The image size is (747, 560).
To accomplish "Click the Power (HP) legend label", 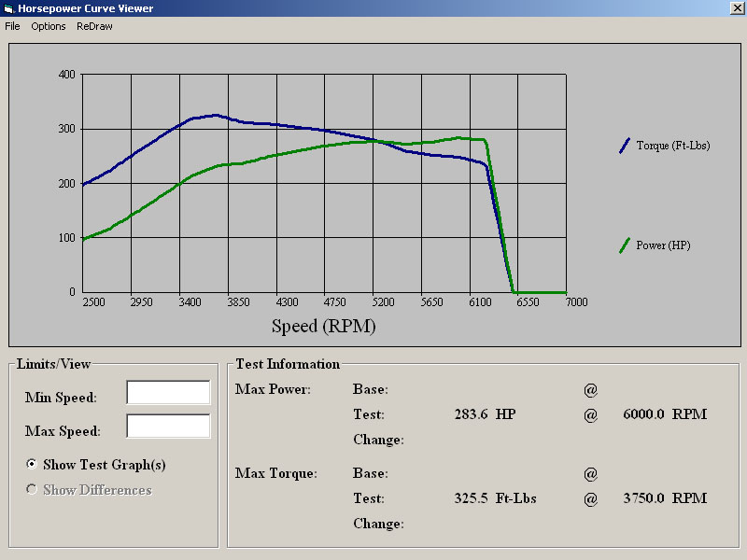I will point(663,245).
